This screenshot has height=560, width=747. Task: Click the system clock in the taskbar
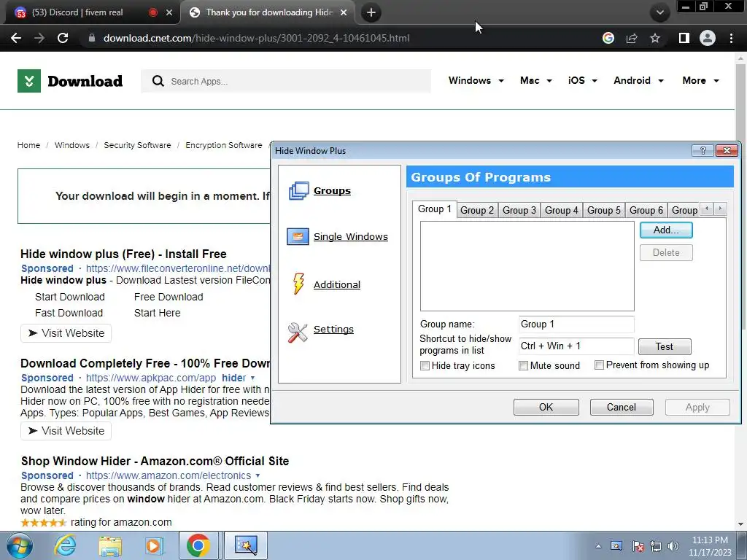[x=710, y=546]
